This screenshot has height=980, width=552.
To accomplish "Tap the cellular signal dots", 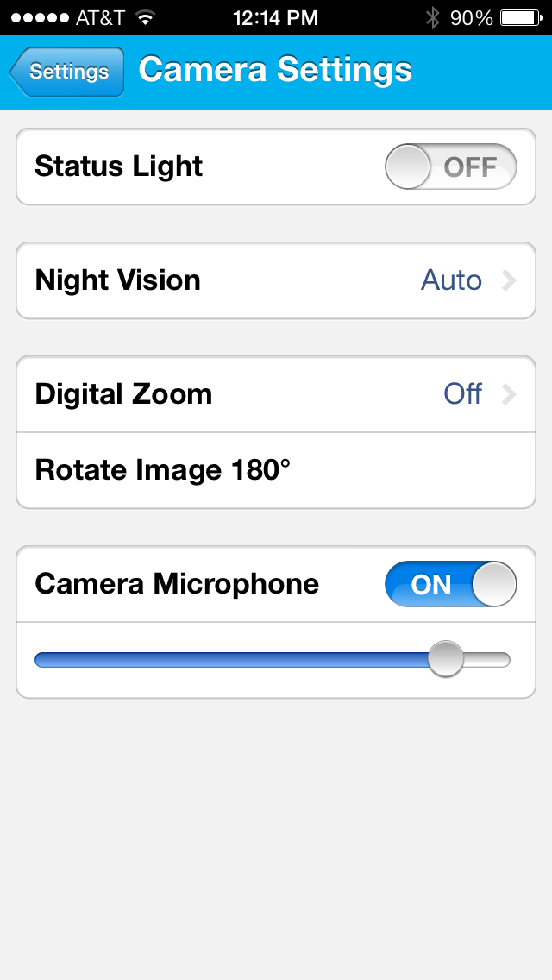I will 37,17.
